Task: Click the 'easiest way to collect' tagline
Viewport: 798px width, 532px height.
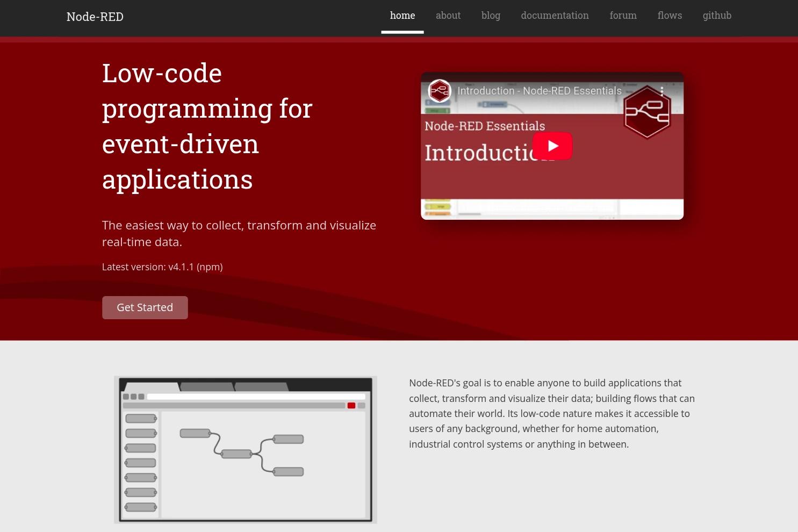Action: point(239,233)
